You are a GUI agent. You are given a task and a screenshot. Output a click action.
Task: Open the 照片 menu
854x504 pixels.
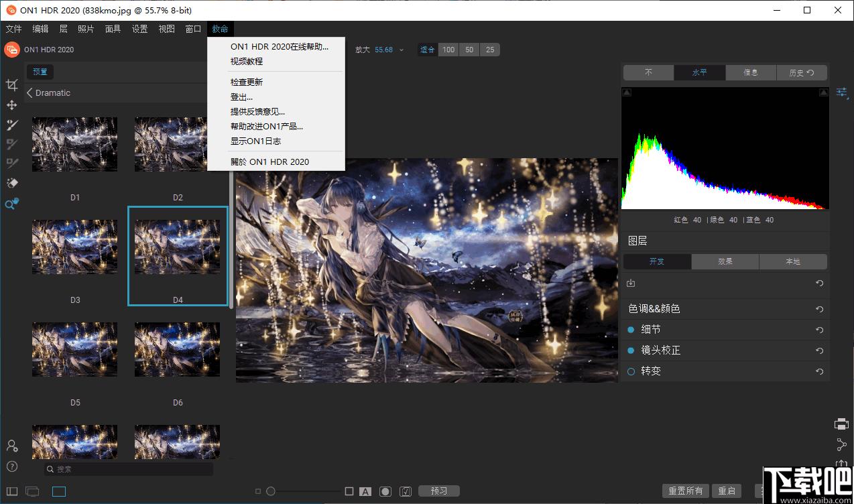pyautogui.click(x=86, y=29)
